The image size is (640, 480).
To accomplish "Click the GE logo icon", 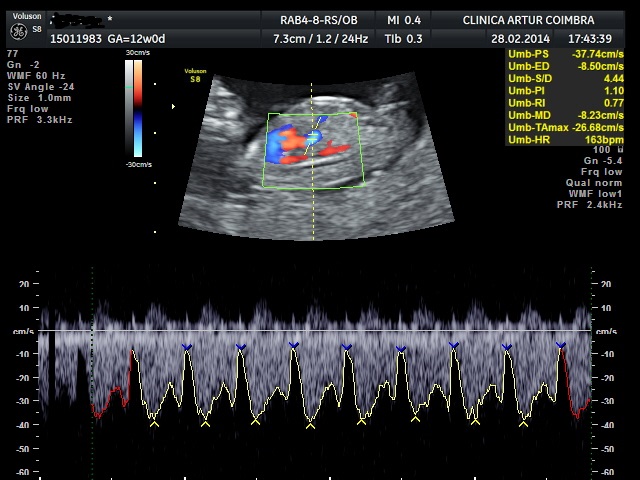I will tap(18, 32).
